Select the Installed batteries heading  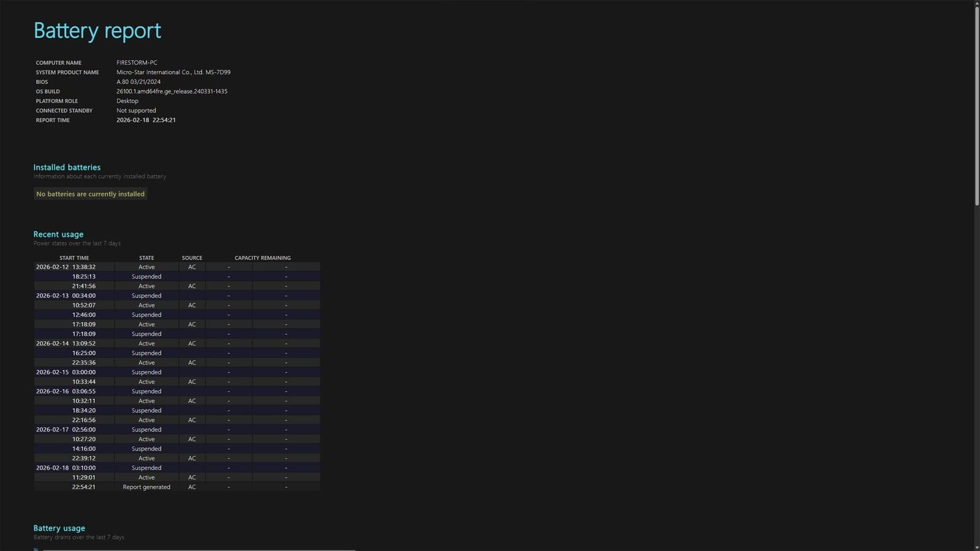point(67,167)
